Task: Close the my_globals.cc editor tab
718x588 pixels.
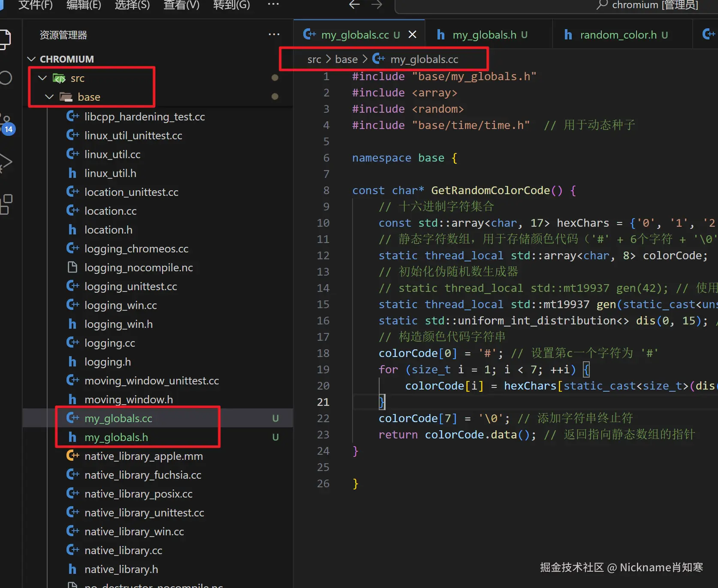Action: [412, 34]
